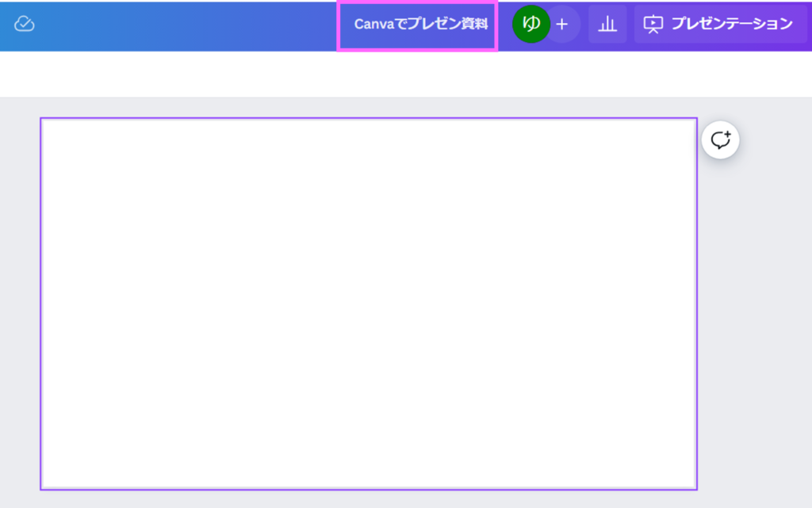Click the purple border on the slide's left edge
Viewport: 812px width, 508px height.
[x=40, y=304]
